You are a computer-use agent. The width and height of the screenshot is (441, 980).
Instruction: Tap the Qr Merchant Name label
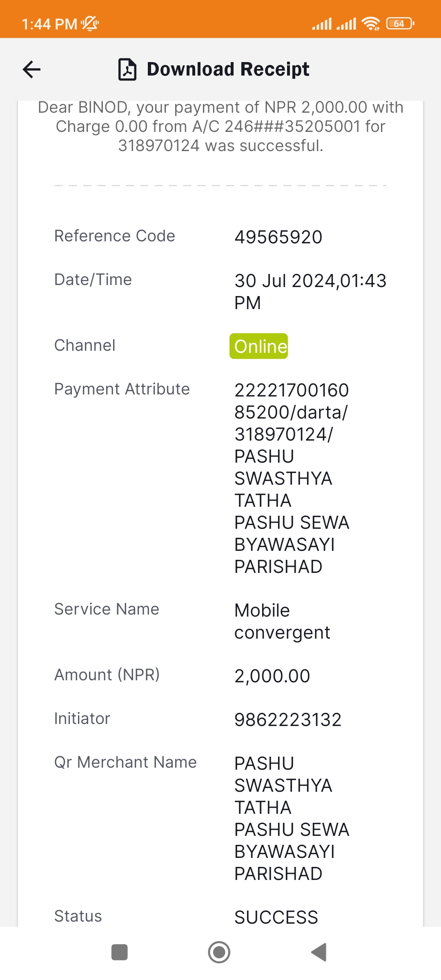[126, 762]
